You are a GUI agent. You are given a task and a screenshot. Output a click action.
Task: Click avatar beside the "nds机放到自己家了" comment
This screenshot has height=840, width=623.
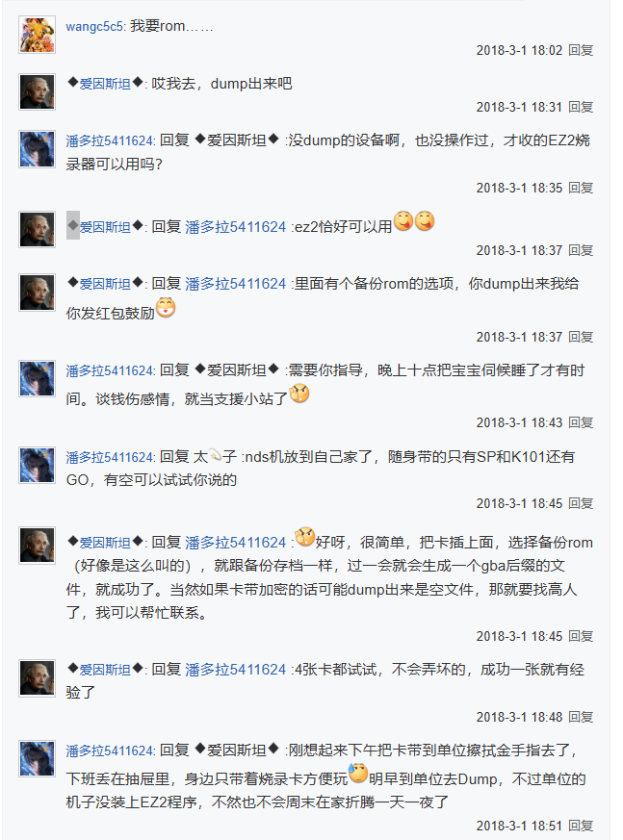coord(37,465)
